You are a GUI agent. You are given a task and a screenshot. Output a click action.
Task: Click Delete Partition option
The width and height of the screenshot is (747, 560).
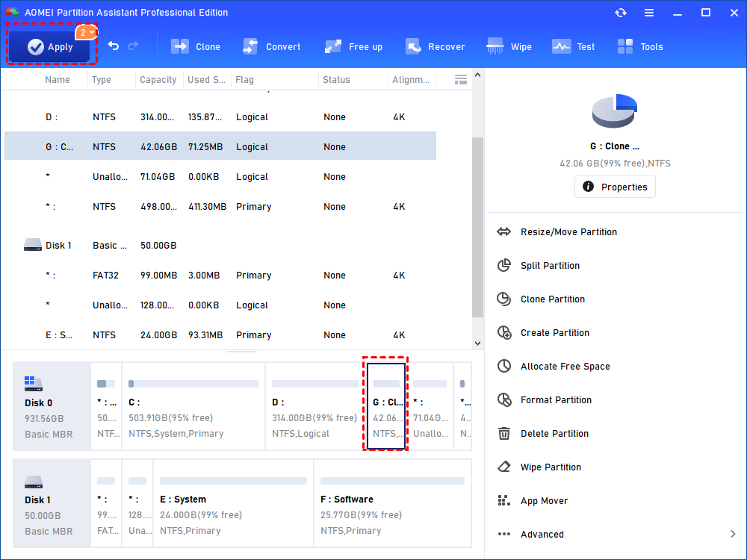click(x=554, y=434)
